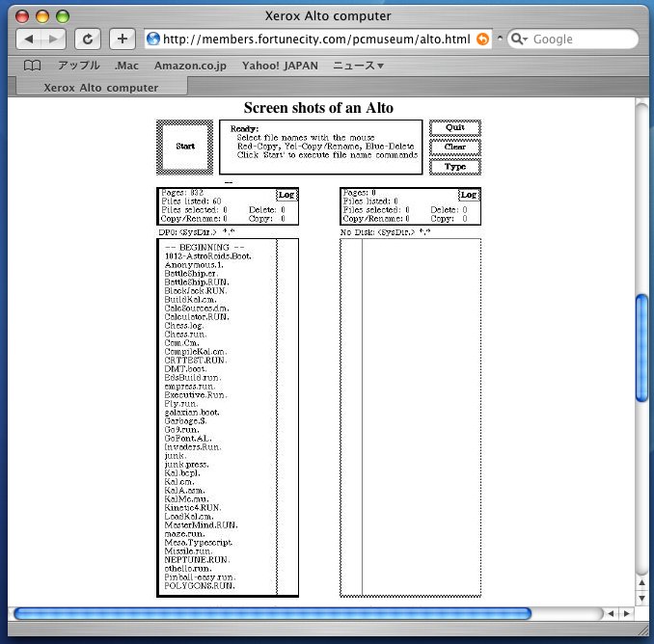Go back with the Safari back arrow
This screenshot has width=654, height=644.
[x=28, y=40]
